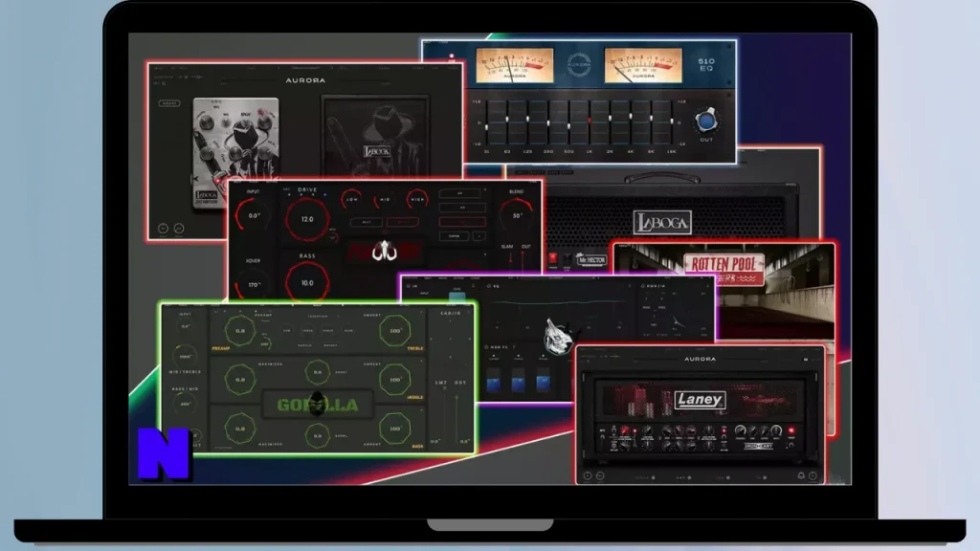Click the TREBLE amount knob in the Gorilla plugin
The height and width of the screenshot is (551, 980).
tap(395, 330)
